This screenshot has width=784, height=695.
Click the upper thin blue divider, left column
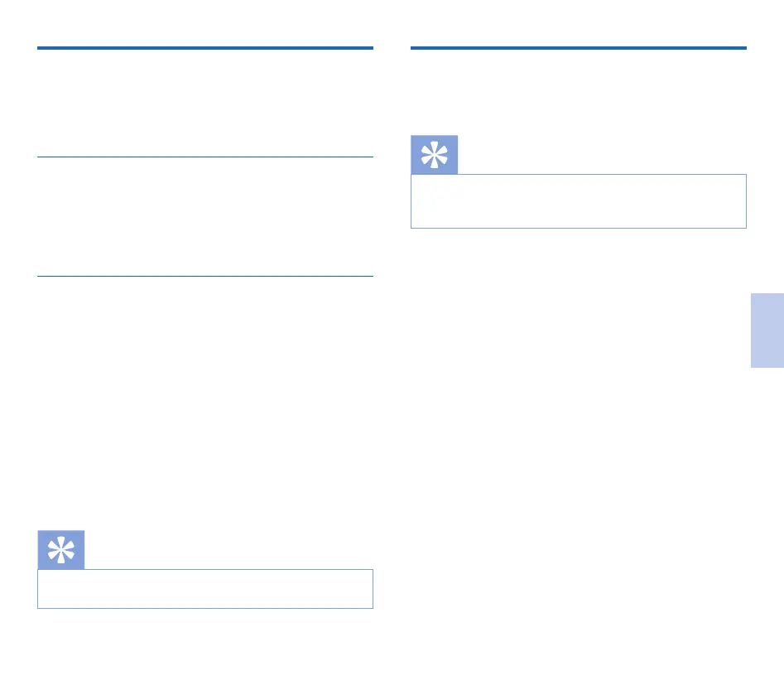(x=205, y=157)
